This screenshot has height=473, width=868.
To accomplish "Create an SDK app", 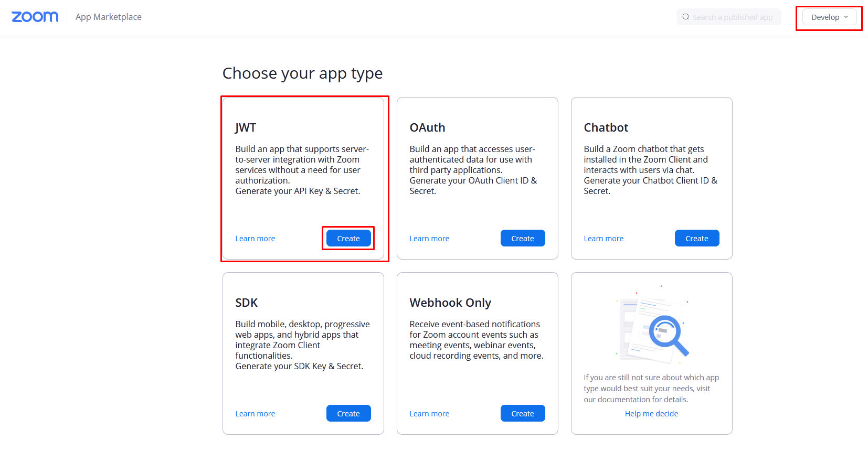I will 348,413.
